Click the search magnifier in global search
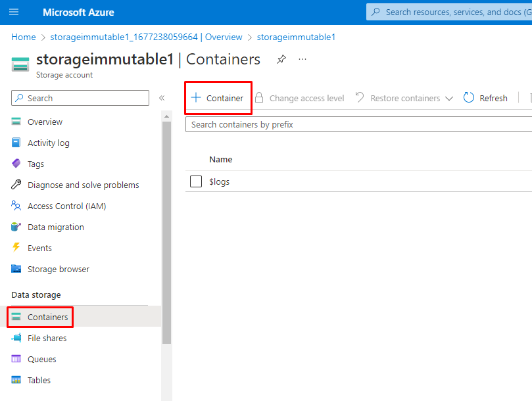The width and height of the screenshot is (532, 401). tap(375, 12)
